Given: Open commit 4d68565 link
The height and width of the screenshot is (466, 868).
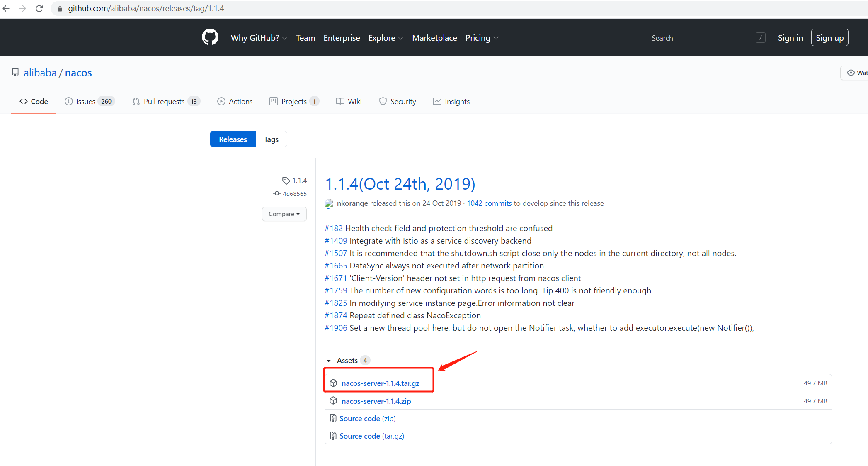Looking at the screenshot, I should (x=295, y=194).
